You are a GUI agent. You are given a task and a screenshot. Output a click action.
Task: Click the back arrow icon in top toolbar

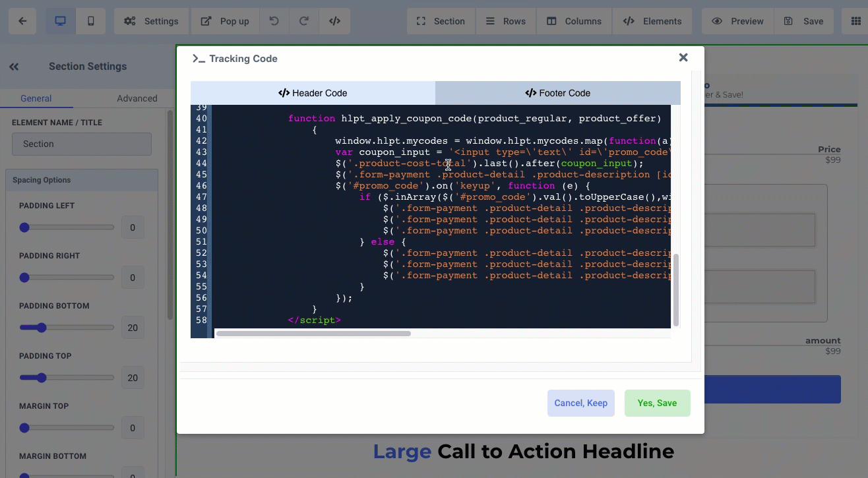pos(22,21)
